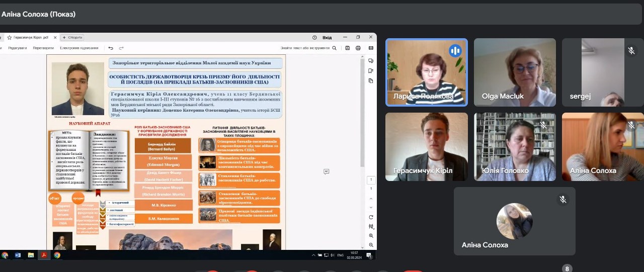Expand the hidden system tray icons
This screenshot has height=272, width=644.
pyautogui.click(x=313, y=255)
